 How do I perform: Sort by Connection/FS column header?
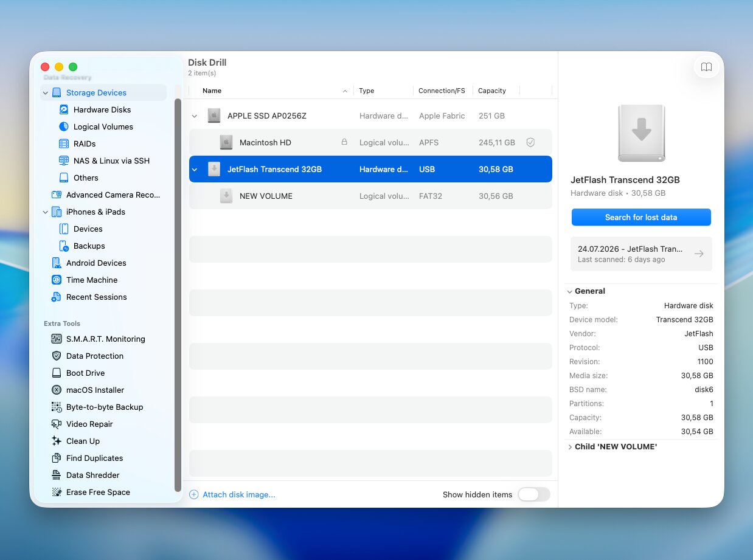[x=442, y=91]
